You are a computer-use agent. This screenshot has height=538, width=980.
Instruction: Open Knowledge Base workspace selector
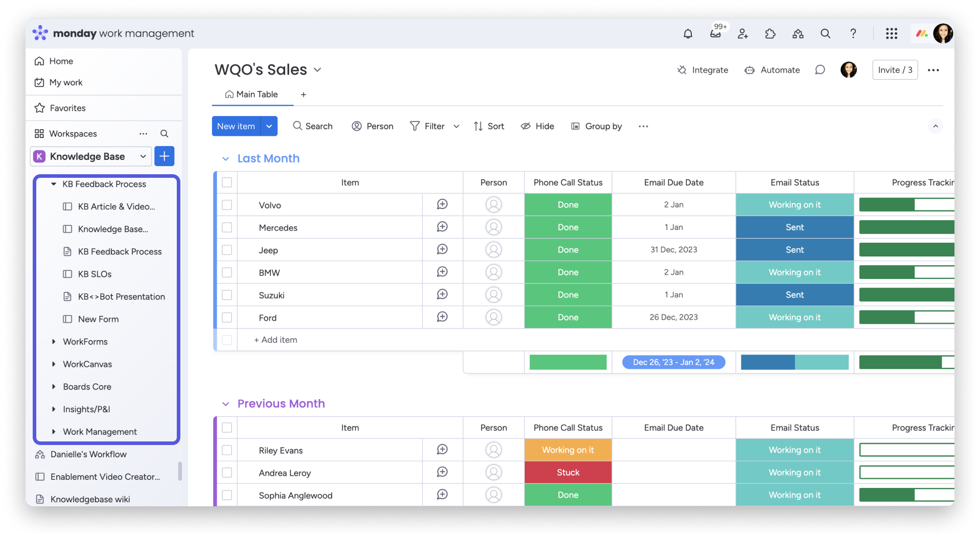[91, 156]
